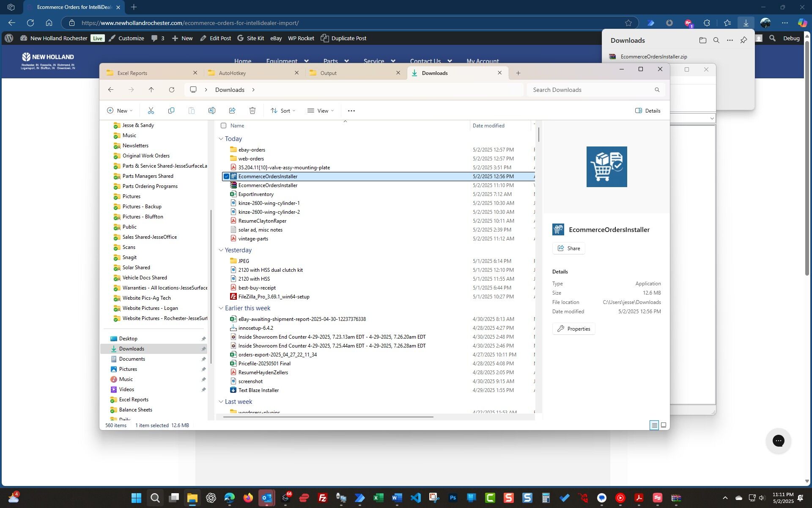This screenshot has height=508, width=812.
Task: Click the Cut scissors icon in toolbar
Action: 151,111
